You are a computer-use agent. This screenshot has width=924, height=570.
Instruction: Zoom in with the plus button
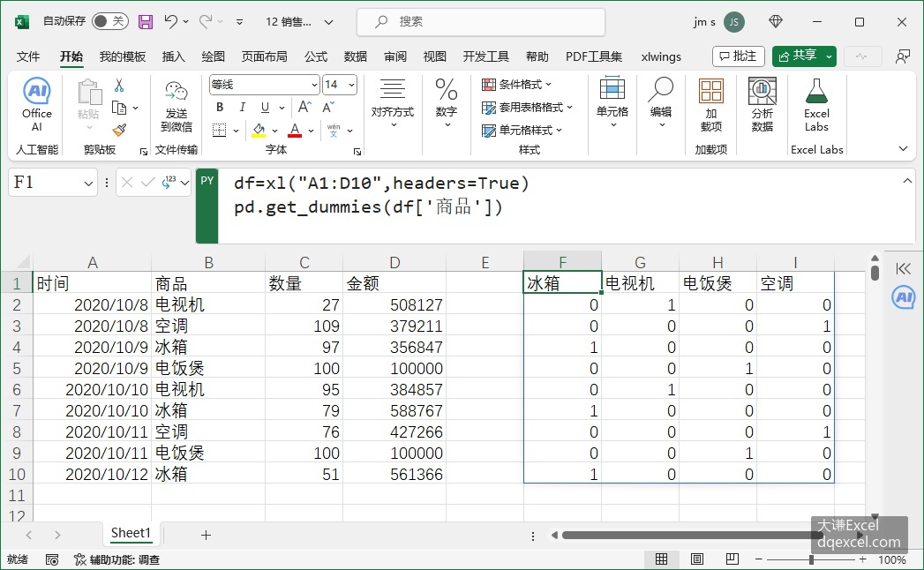click(x=863, y=559)
